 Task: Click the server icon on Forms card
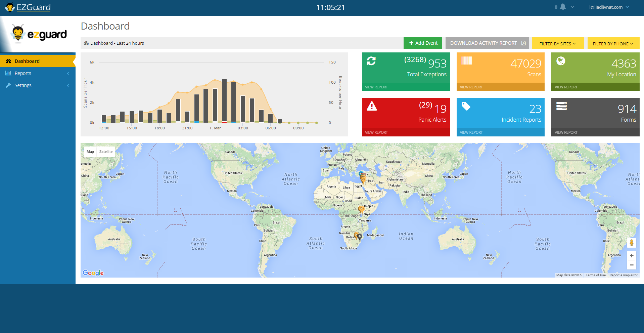tap(561, 106)
